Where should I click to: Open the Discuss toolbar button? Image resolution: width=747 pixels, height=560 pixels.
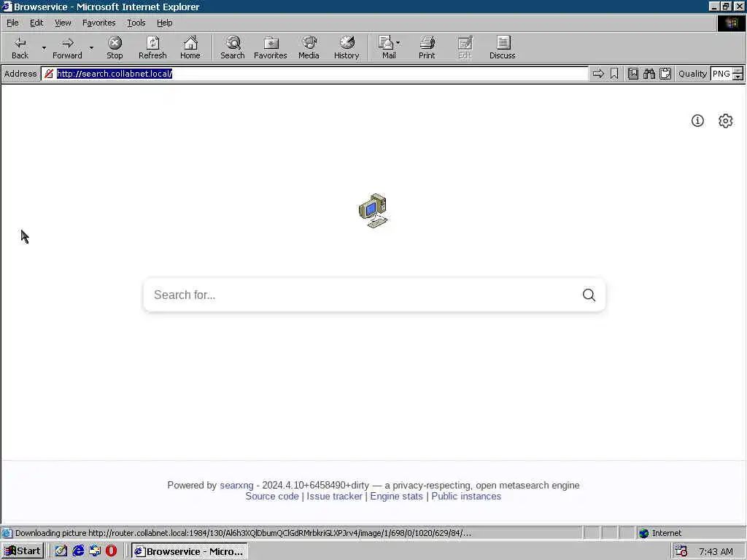(x=502, y=47)
